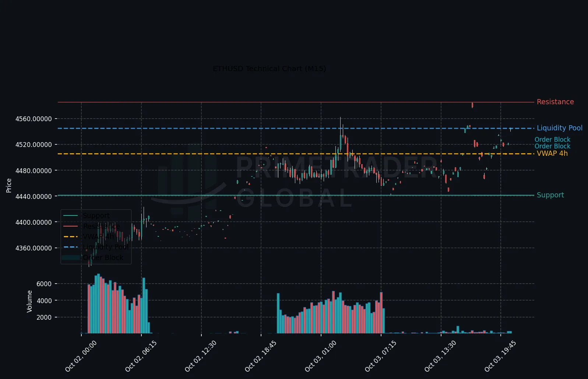The image size is (588, 379).
Task: Click the Liquidity Pool label beside the blue dashed line
Action: [559, 128]
